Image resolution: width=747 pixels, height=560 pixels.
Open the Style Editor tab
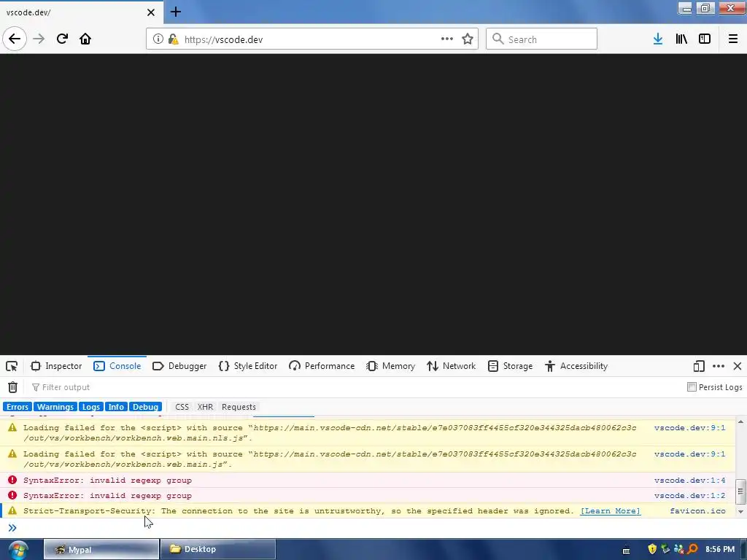248,366
